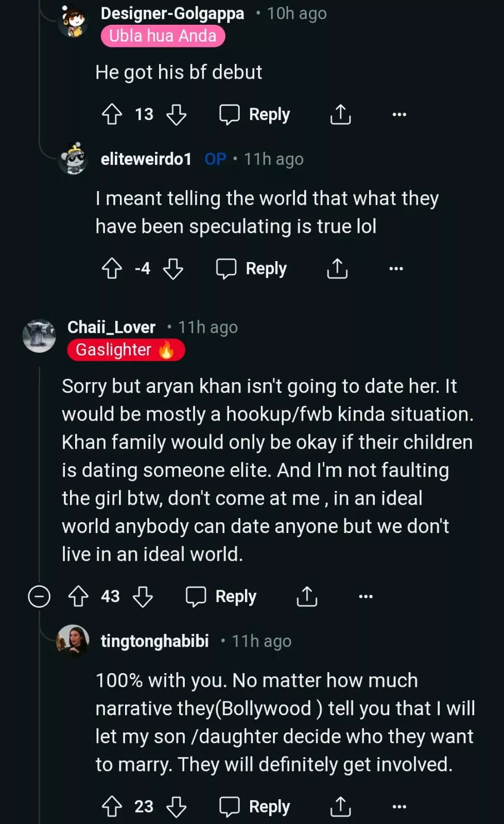Share Chaii_Lover's comment
This screenshot has height=824, width=504.
point(307,596)
